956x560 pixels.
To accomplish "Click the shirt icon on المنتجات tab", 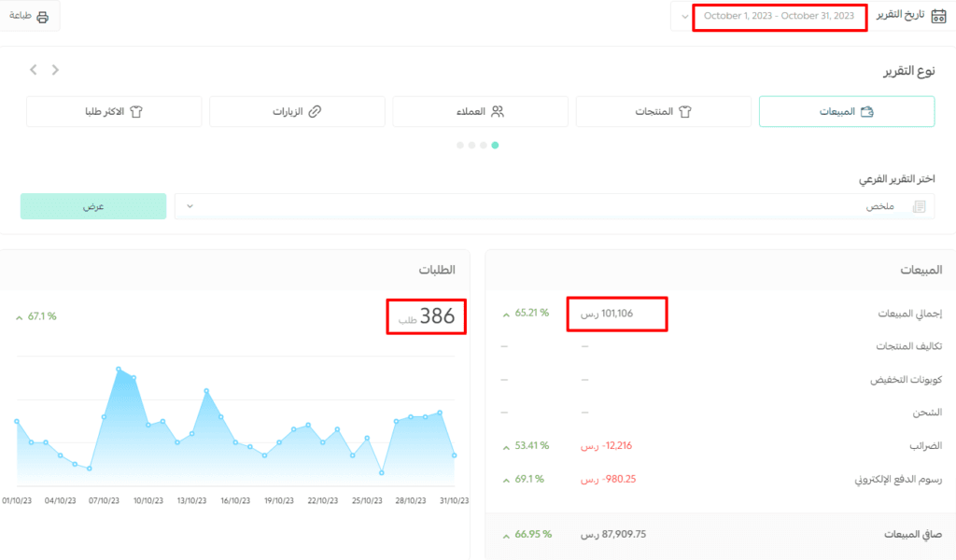I will 684,111.
